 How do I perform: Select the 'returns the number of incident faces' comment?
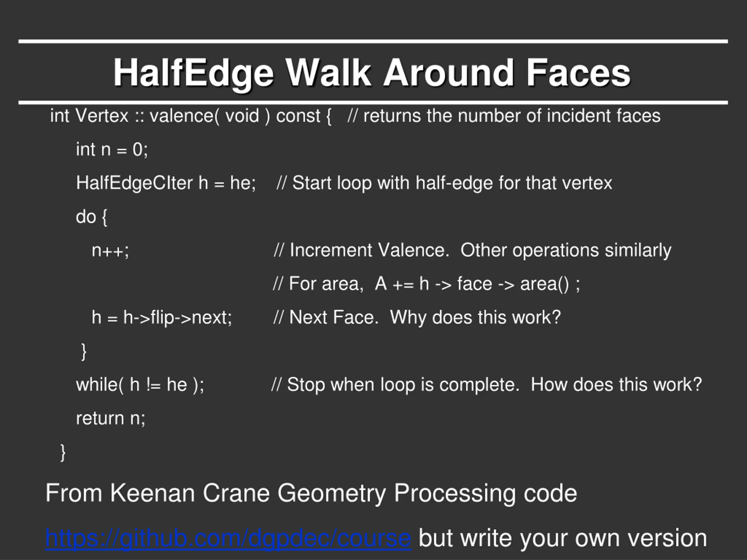pos(504,116)
